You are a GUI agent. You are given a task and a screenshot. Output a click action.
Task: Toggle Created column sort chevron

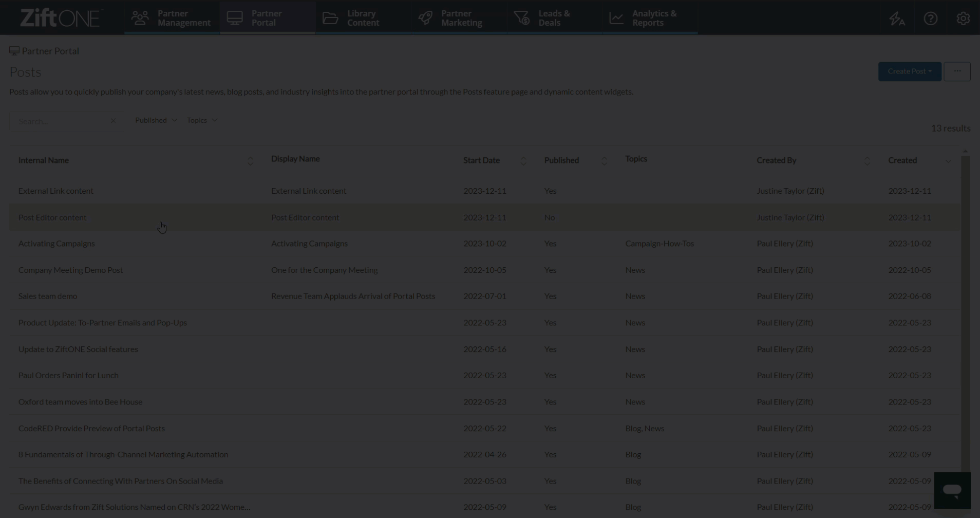(x=948, y=161)
